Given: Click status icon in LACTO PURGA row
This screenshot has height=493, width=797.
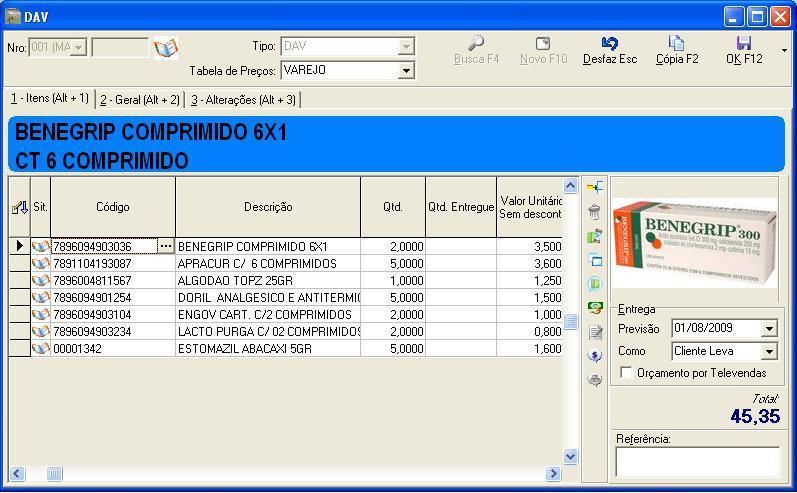Looking at the screenshot, I should 41,331.
